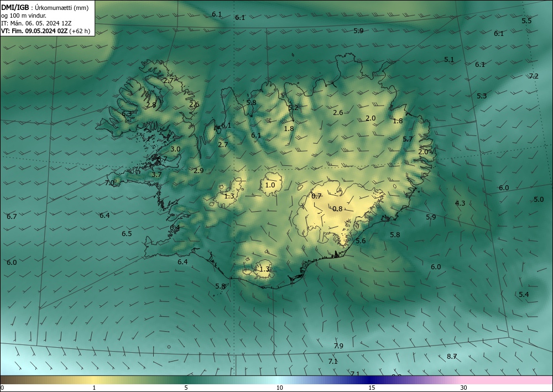Click the 5.2 value on the north coast
Screen dimensions: 553x392
(294, 107)
